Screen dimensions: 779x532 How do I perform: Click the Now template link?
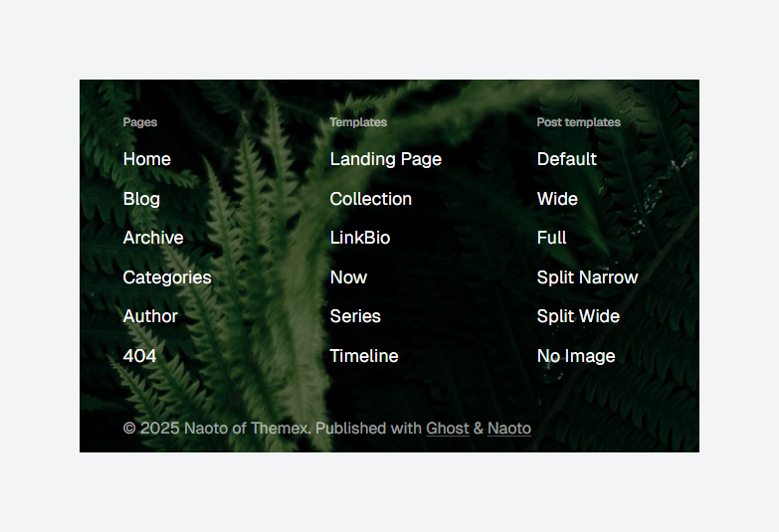click(349, 277)
